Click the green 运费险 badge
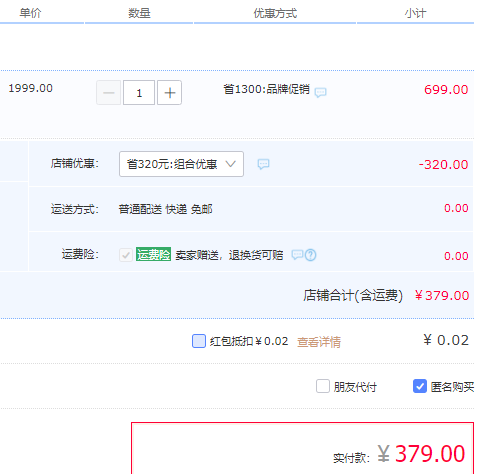Viewport: 483px width, 474px height. point(153,254)
